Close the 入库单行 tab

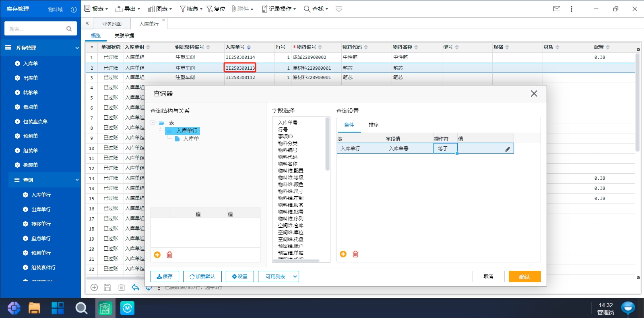163,20
